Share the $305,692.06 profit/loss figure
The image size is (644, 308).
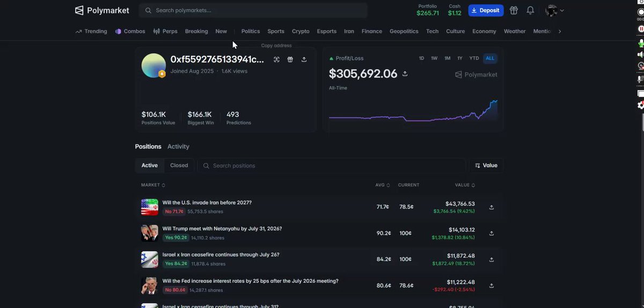click(405, 74)
